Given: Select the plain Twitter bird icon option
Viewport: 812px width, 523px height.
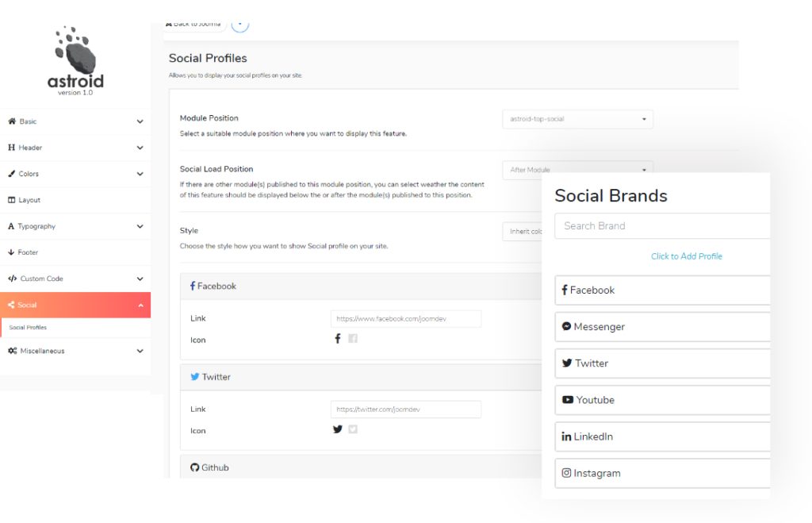Looking at the screenshot, I should (338, 429).
